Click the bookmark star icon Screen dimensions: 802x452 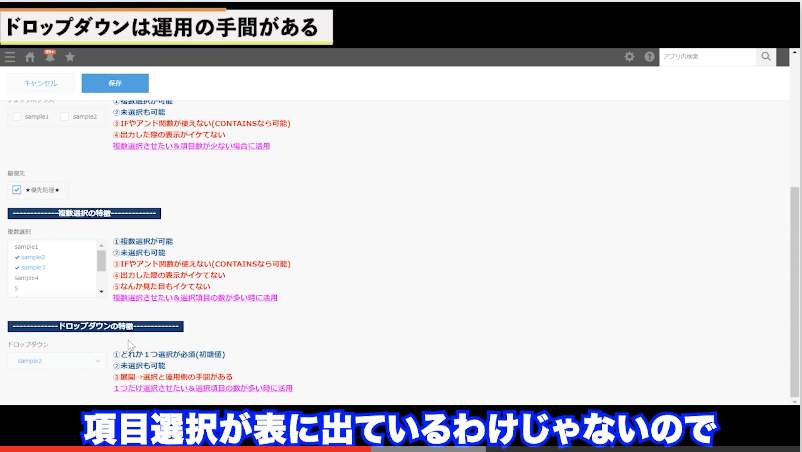[70, 57]
